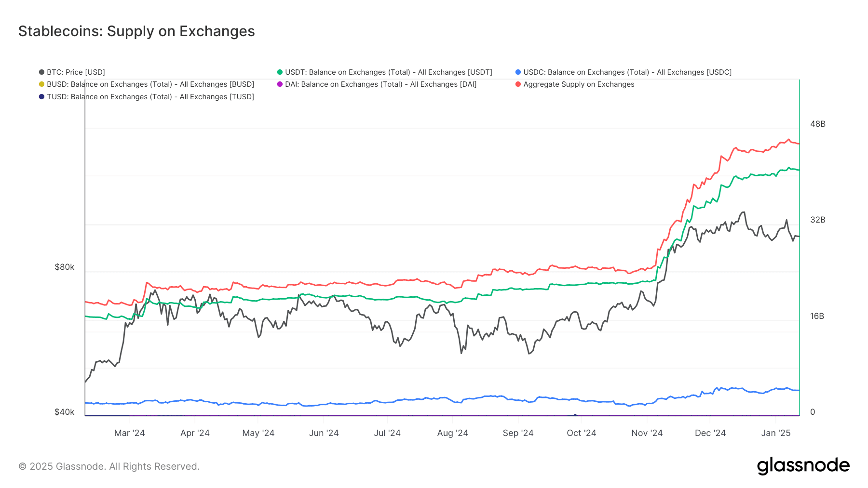Image resolution: width=868 pixels, height=488 pixels.
Task: Select the May '24 x-axis label
Action: coord(258,433)
